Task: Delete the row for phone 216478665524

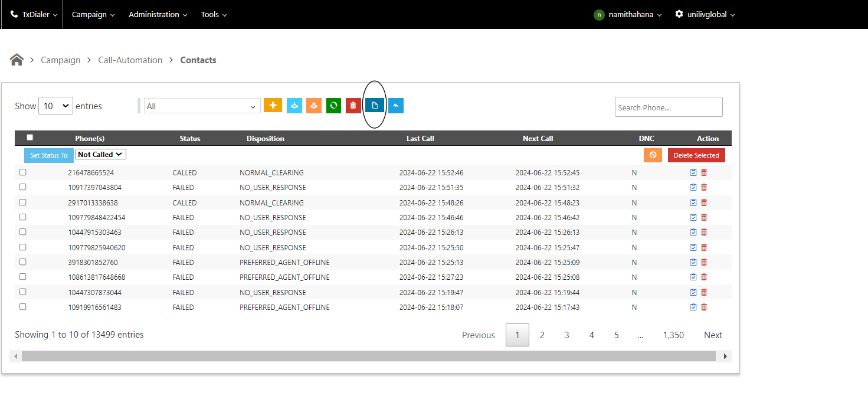Action: (704, 173)
